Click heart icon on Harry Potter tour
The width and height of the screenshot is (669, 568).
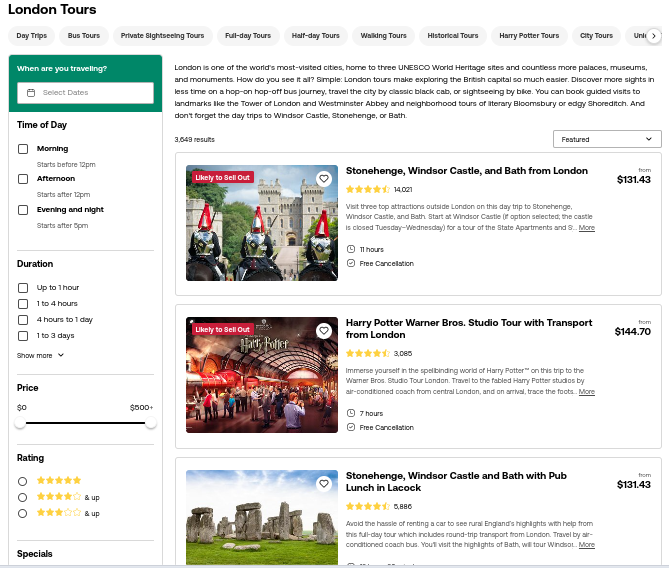324,331
